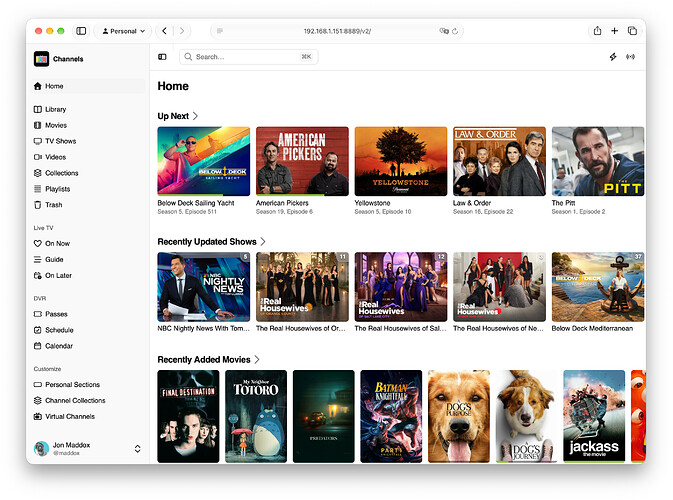The height and width of the screenshot is (500, 673).
Task: Expand the Jon Maddox account switcher
Action: pos(137,449)
